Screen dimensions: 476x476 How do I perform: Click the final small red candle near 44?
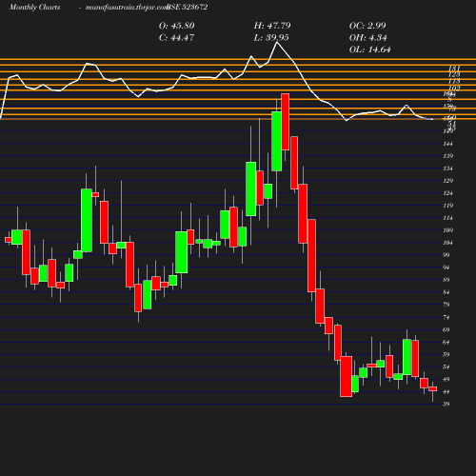point(433,389)
